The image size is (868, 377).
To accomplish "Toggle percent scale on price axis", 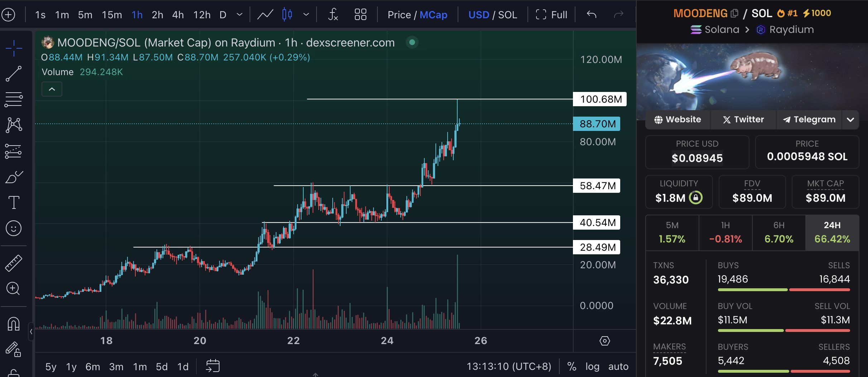I will tap(572, 366).
